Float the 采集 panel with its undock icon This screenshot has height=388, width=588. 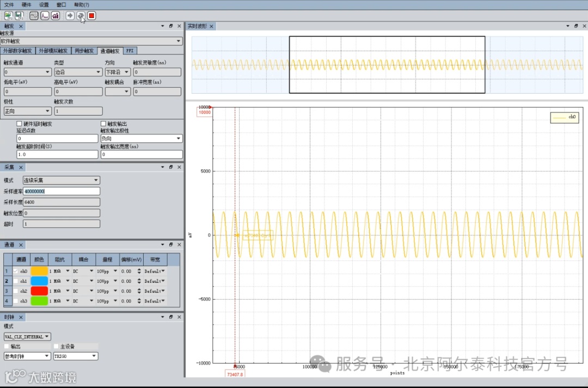pos(170,167)
